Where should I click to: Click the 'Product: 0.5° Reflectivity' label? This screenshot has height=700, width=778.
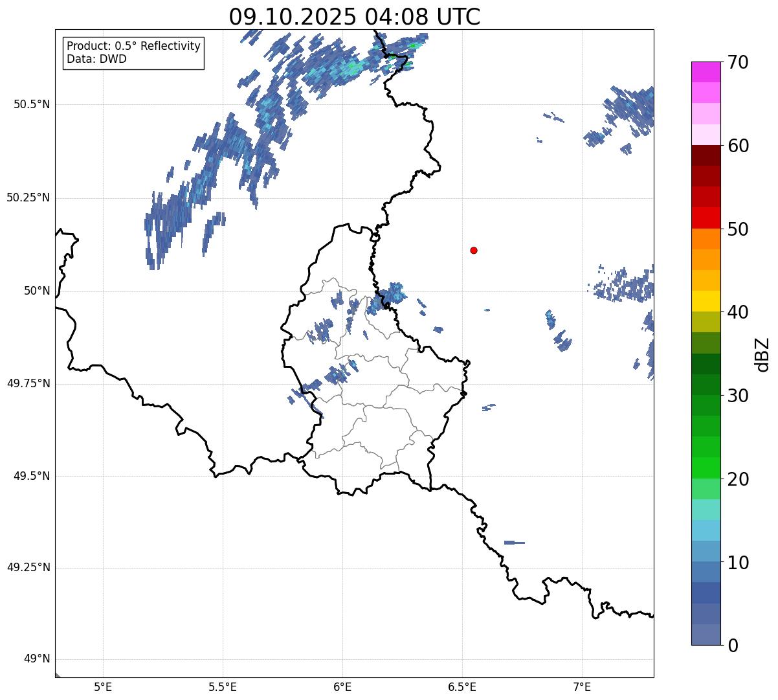point(133,47)
